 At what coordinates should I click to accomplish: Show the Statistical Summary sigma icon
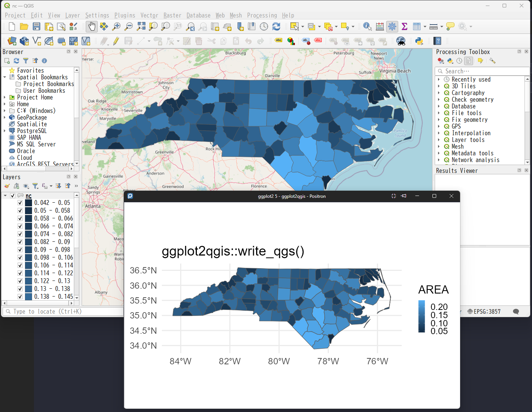tap(404, 26)
